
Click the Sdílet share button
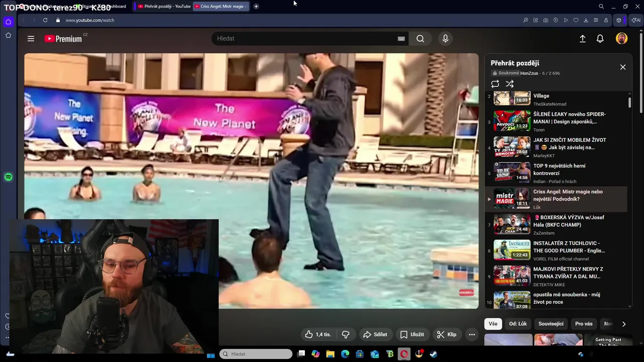click(375, 334)
